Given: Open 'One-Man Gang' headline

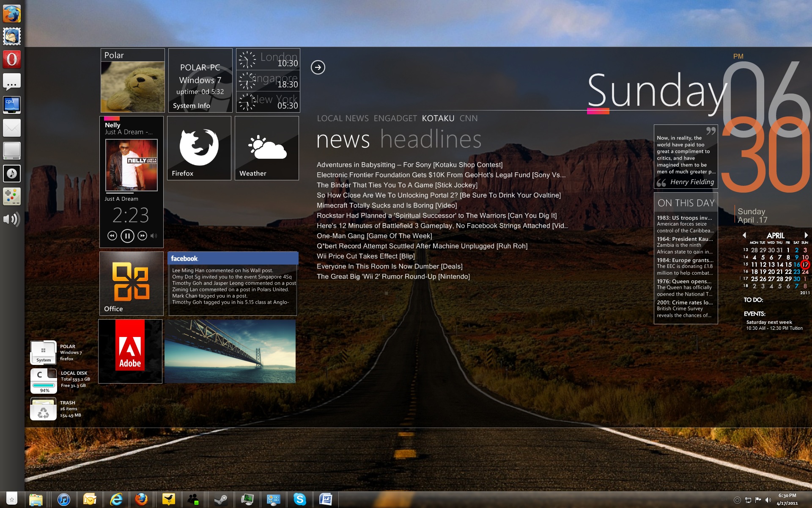Looking at the screenshot, I should click(x=374, y=236).
